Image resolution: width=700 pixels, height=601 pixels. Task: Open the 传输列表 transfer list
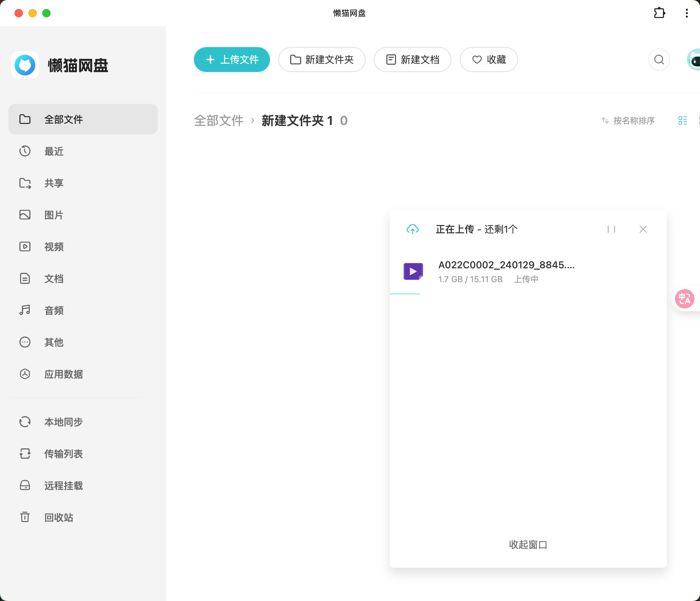[63, 454]
